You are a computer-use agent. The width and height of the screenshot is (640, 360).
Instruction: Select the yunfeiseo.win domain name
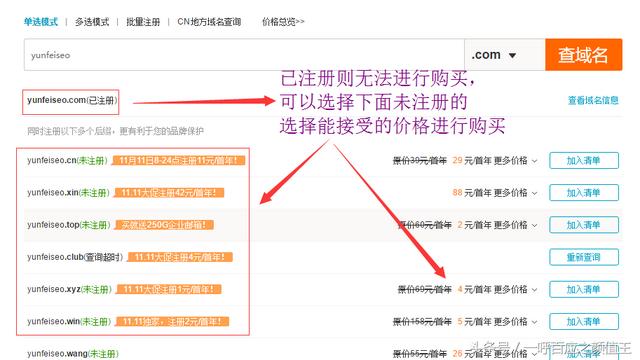click(53, 322)
